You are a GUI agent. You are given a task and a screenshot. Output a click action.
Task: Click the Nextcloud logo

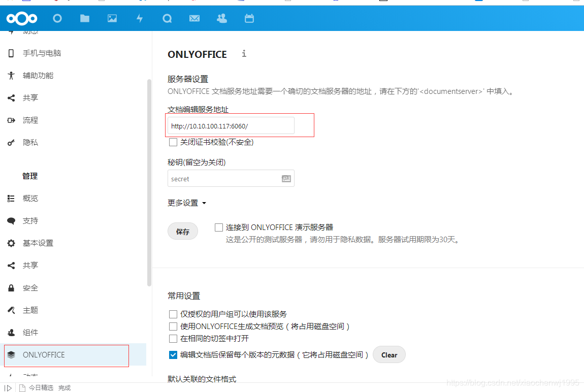point(22,18)
